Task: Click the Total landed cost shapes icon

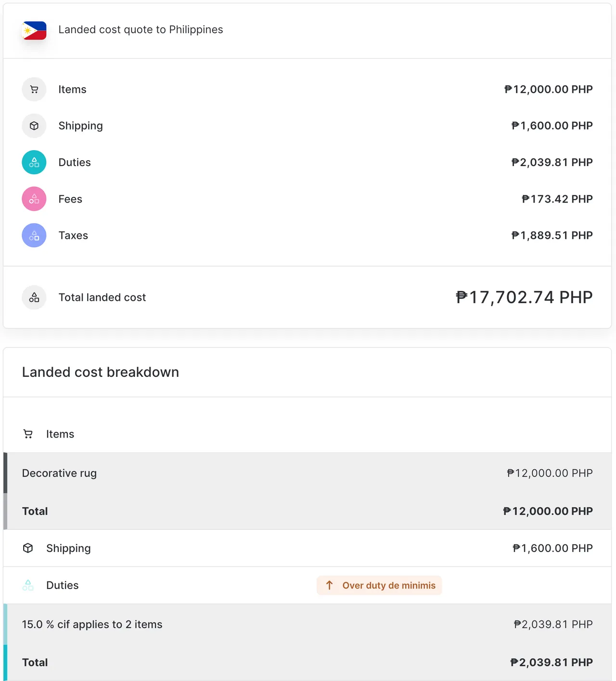Action: 34,297
